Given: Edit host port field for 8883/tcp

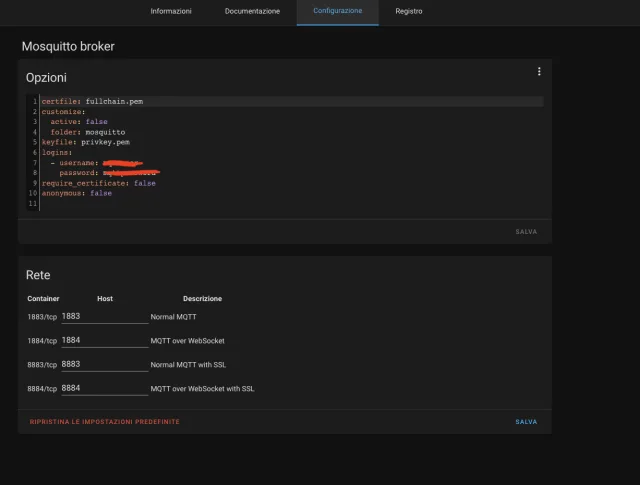Looking at the screenshot, I should pos(105,364).
